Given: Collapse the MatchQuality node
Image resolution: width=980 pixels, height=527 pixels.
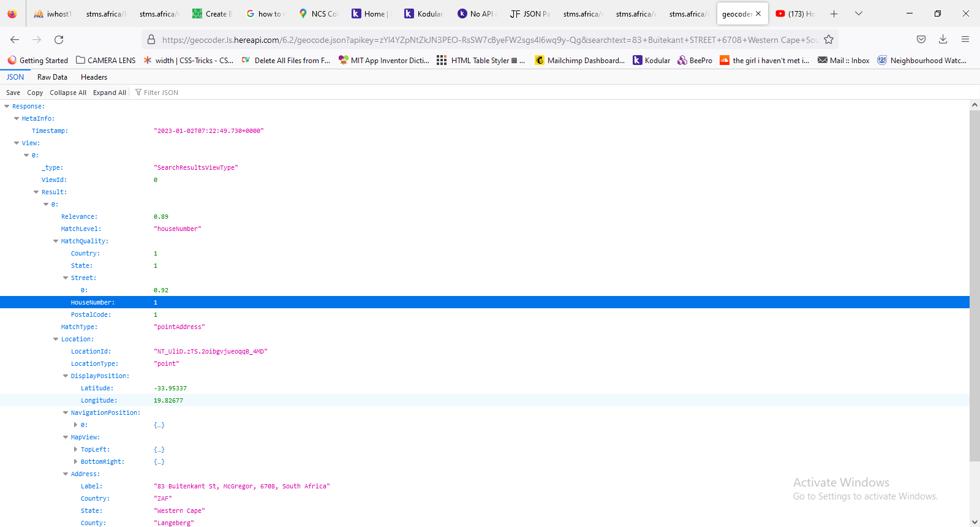Looking at the screenshot, I should pyautogui.click(x=56, y=241).
